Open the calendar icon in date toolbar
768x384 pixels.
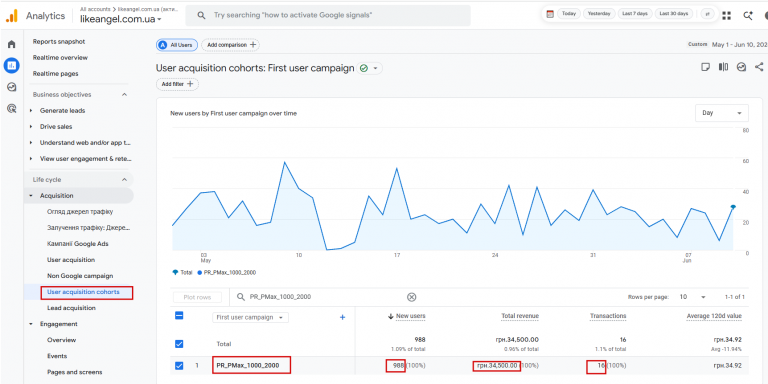coord(550,14)
